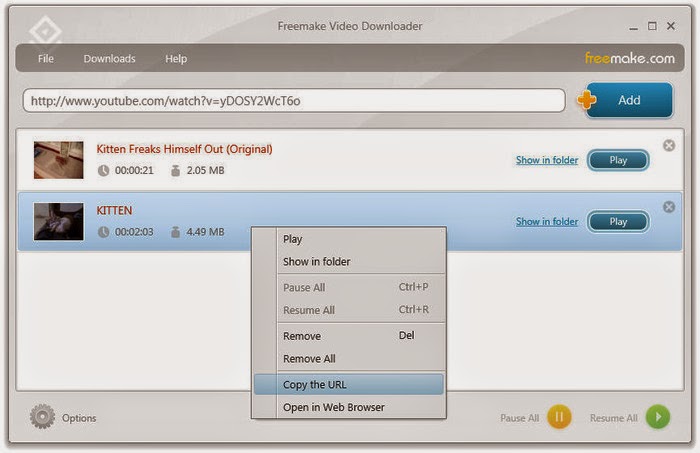700x453 pixels.
Task: Minimize the Freemake Video Downloader window
Action: coord(633,27)
